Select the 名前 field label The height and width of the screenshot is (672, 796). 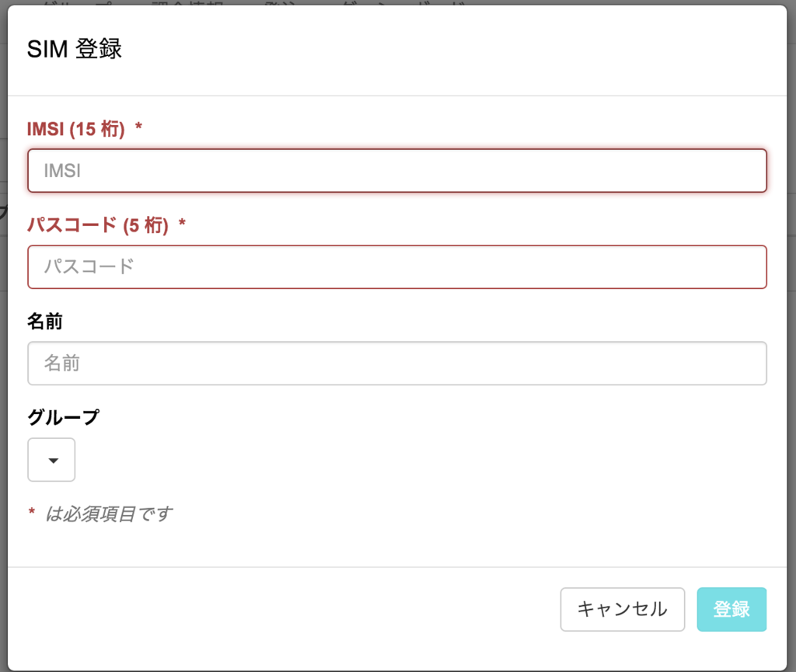click(x=44, y=322)
